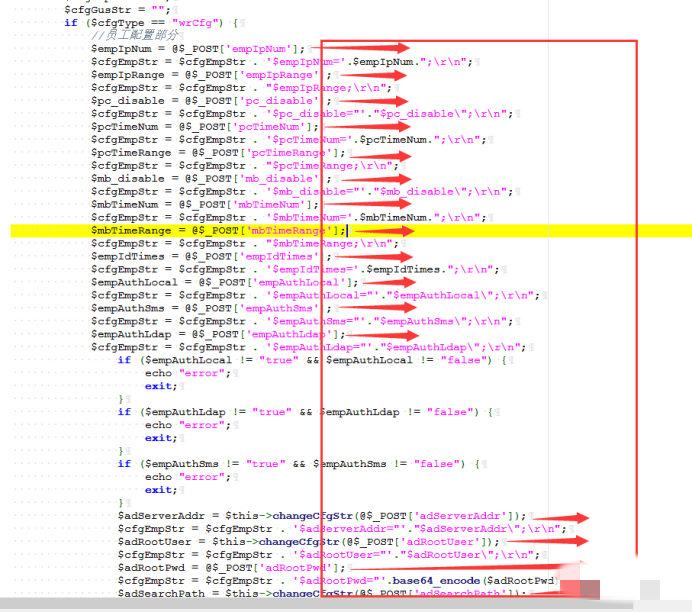Click the line appending '$pcTimeNum=' string
Image resolution: width=692 pixels, height=612 pixels.
tap(288, 140)
